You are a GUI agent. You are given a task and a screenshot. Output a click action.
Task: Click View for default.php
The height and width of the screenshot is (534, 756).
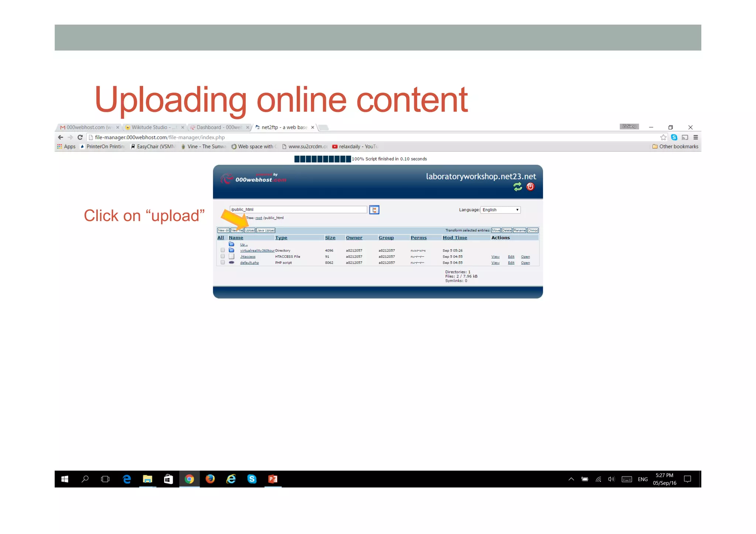coord(495,263)
